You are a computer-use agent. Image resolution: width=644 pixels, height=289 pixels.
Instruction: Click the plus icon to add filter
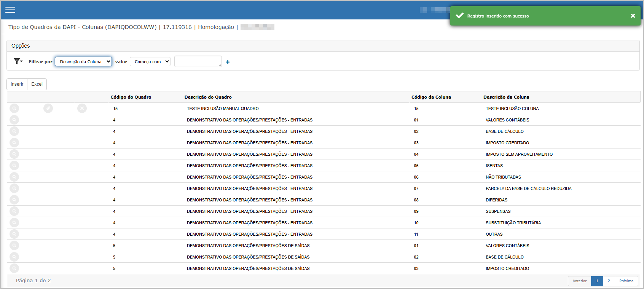point(228,62)
